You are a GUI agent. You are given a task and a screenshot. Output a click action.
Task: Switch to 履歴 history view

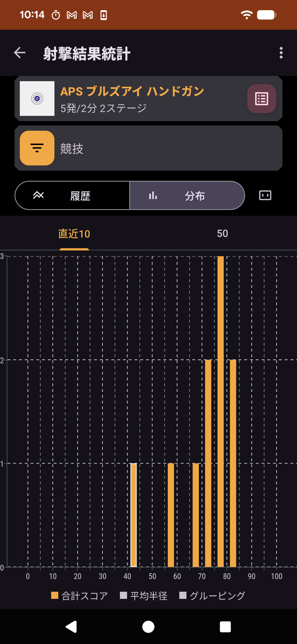(72, 195)
